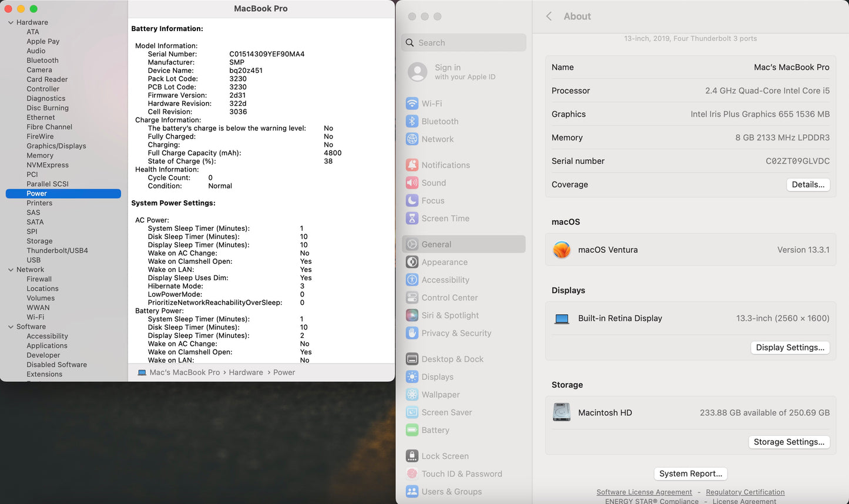Click inside the Search field
849x504 pixels.
464,42
